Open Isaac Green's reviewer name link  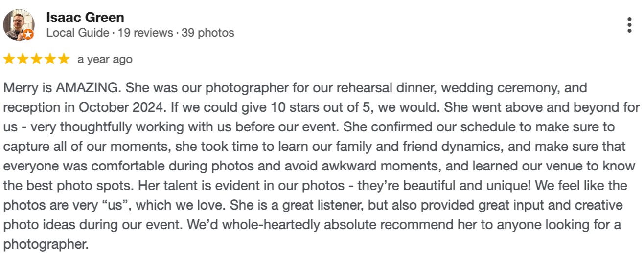coord(85,18)
